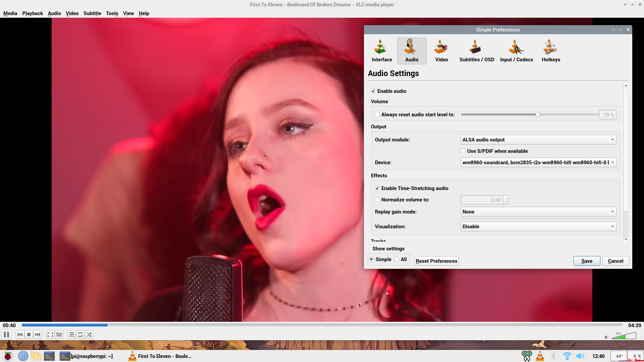This screenshot has width=644, height=362.
Task: Open the Interface preferences category
Action: 382,51
